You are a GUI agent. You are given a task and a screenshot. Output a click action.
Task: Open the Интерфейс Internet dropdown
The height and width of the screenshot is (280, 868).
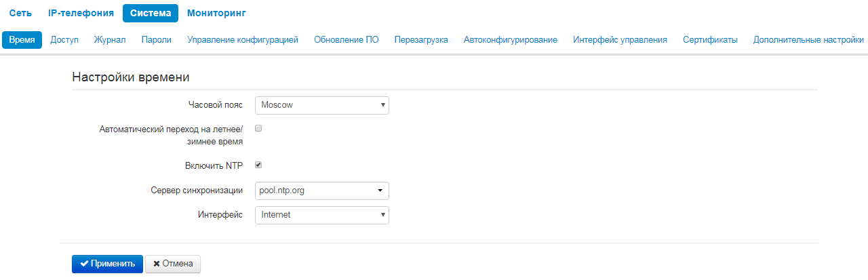point(321,215)
